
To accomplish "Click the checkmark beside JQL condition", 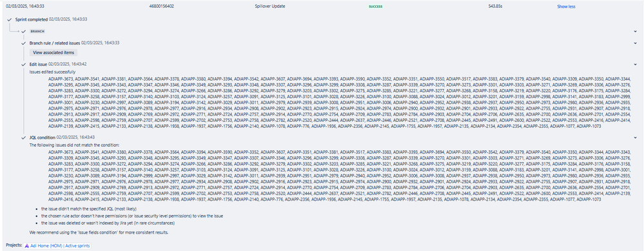I will point(24,137).
